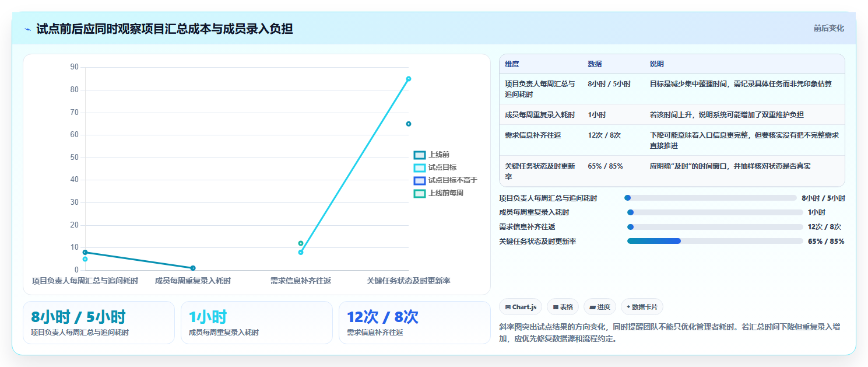Click table row label 关键任务状态及时更新率

540,171
